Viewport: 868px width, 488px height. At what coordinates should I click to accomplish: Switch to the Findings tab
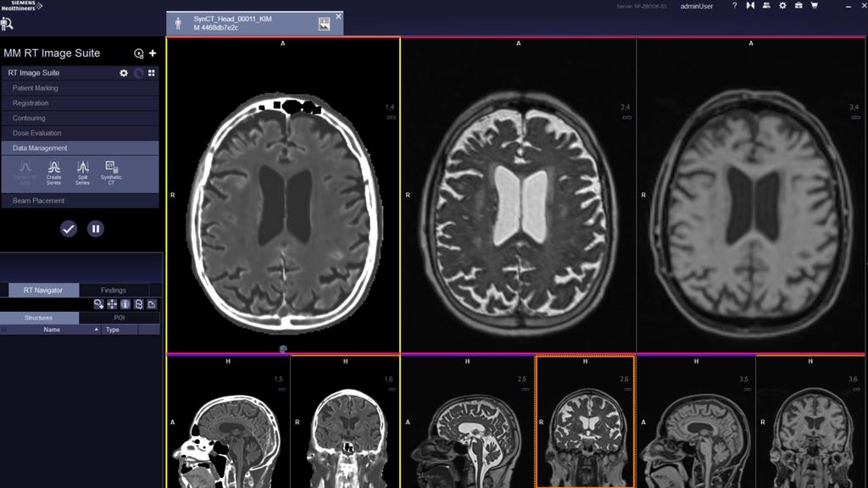(x=112, y=290)
